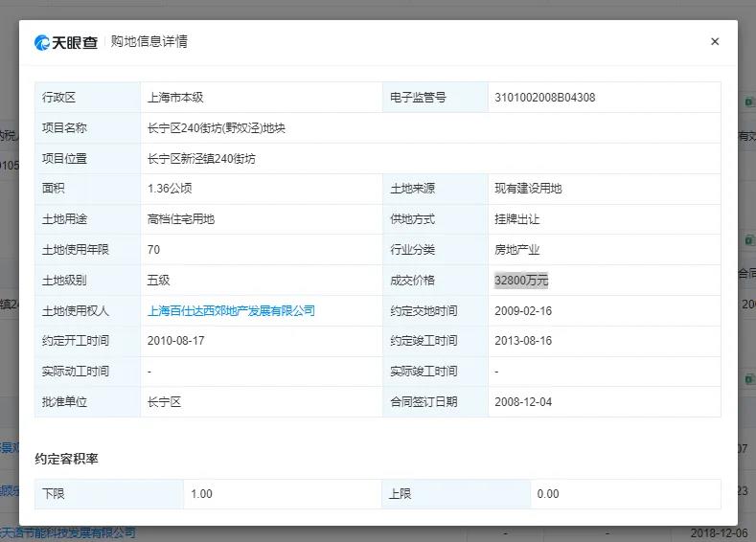The height and width of the screenshot is (542, 756).
Task: Close the land purchase details dialog
Action: click(x=715, y=42)
